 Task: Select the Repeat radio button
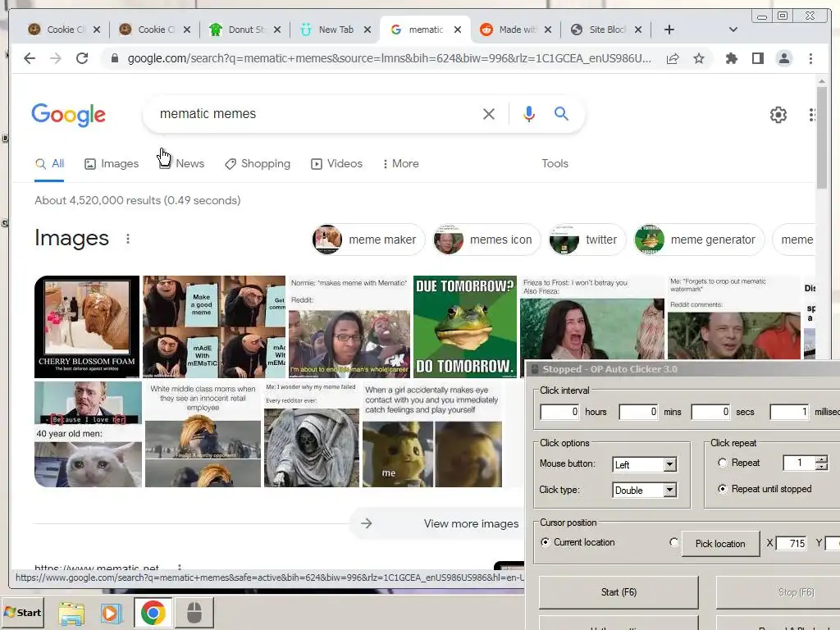(x=722, y=463)
